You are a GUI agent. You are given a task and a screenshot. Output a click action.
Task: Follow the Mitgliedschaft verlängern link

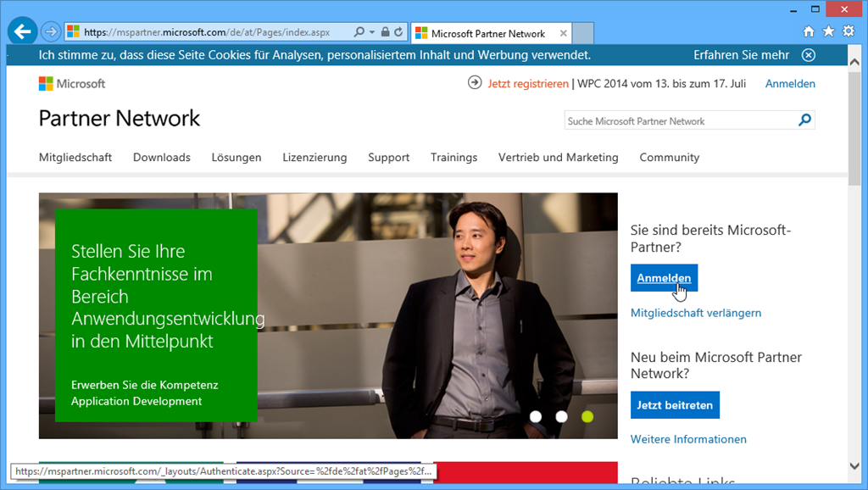coord(695,313)
